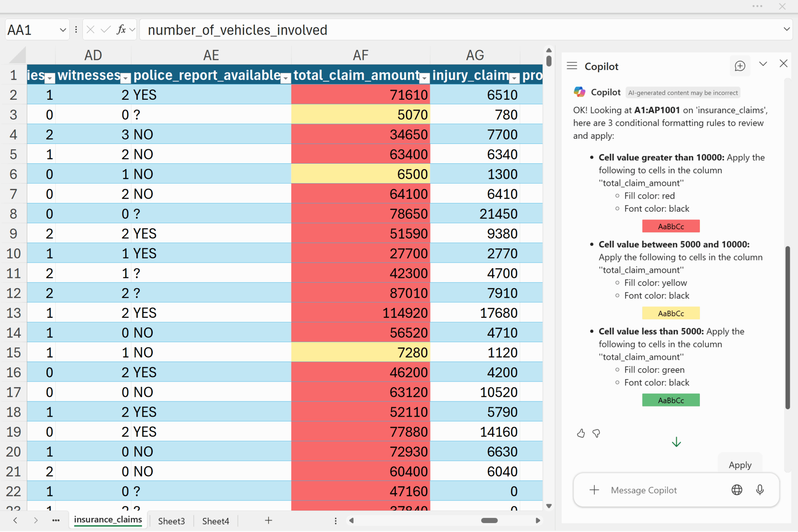Image resolution: width=798 pixels, height=532 pixels.
Task: Click the globe icon in message box
Action: tap(736, 490)
